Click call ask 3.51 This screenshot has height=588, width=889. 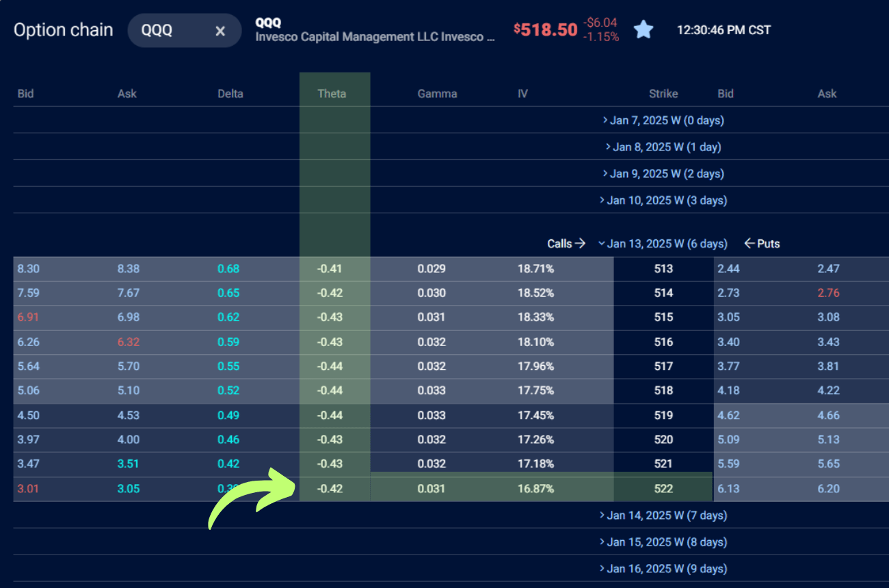click(128, 464)
